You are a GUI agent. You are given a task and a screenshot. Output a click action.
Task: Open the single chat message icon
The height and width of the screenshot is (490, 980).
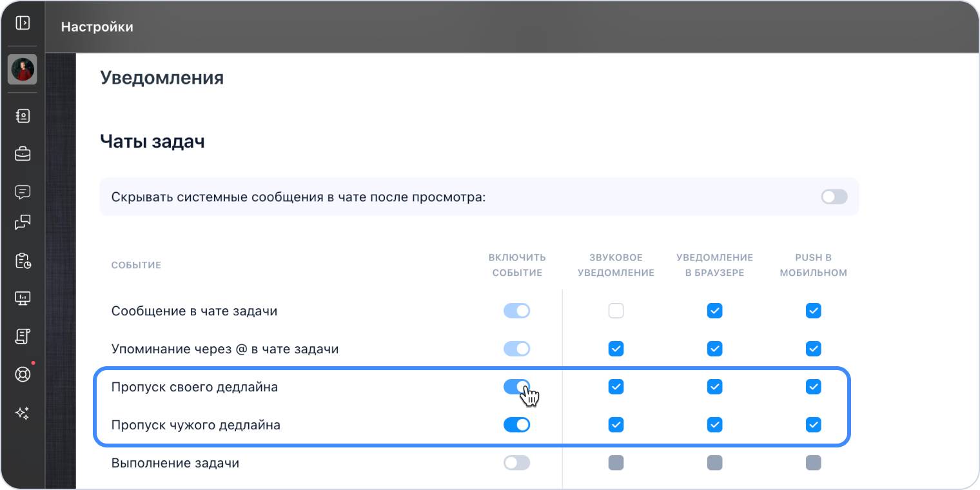pos(23,191)
